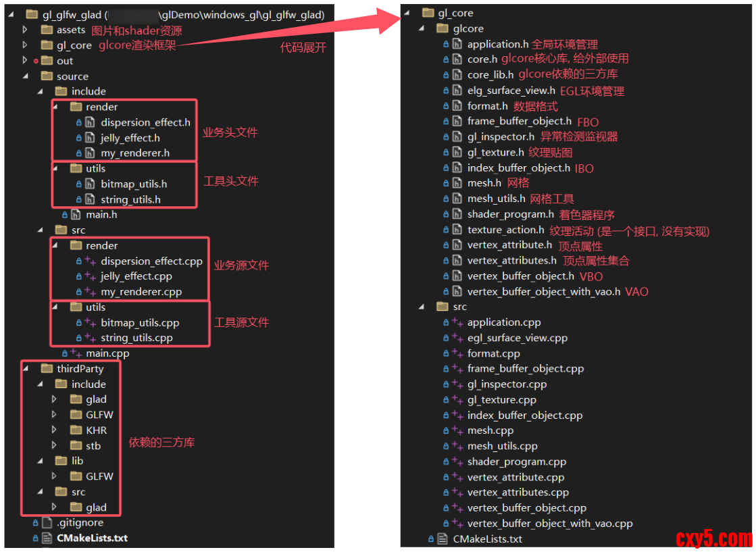Open the left panel CMakeLists.txt file
Screen dimensions: 756x552
pos(92,538)
